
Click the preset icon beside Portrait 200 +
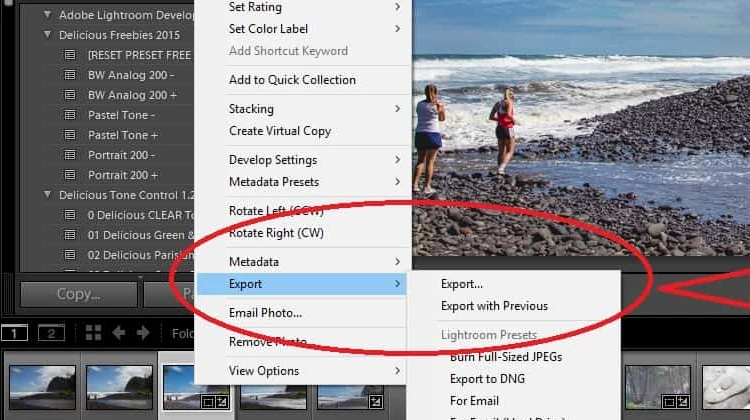[x=70, y=176]
